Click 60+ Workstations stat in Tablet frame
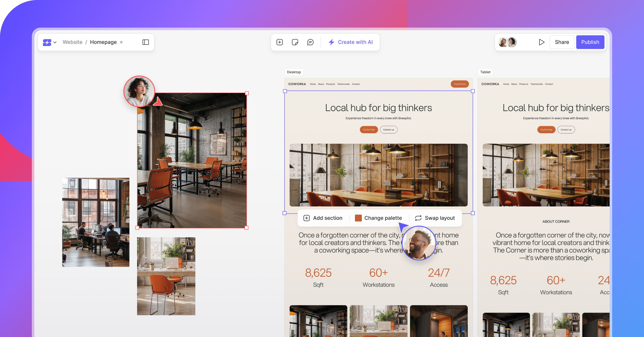644x337 pixels. (556, 285)
